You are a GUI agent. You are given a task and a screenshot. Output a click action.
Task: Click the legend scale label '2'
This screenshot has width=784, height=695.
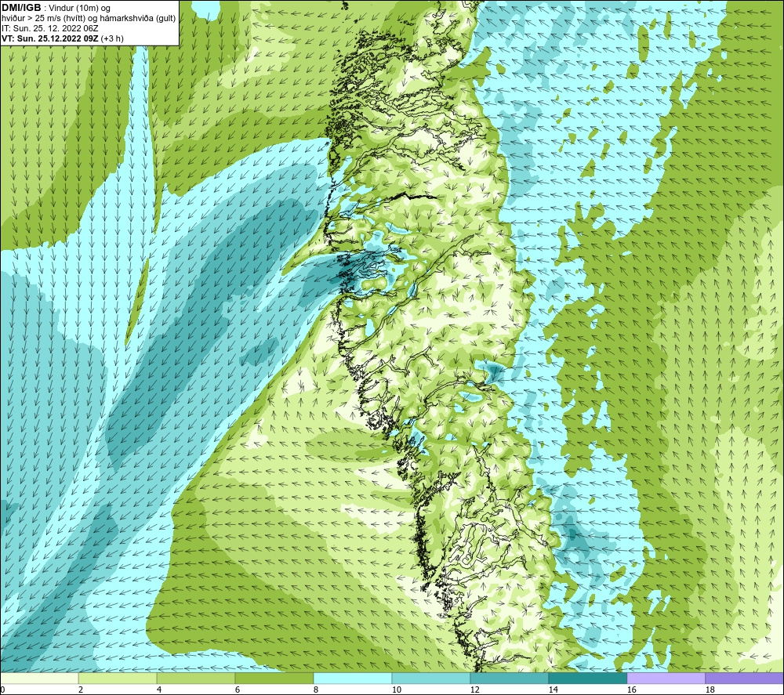81,690
